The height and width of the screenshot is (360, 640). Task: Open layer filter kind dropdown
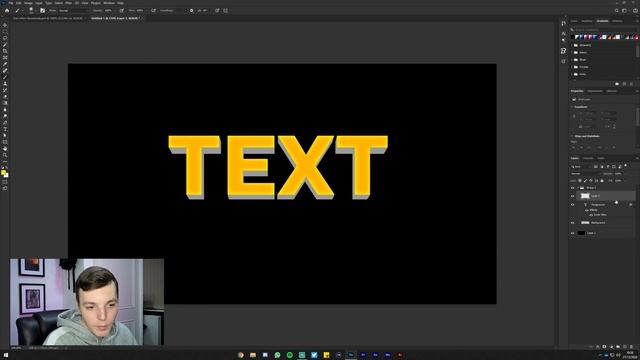(x=581, y=167)
